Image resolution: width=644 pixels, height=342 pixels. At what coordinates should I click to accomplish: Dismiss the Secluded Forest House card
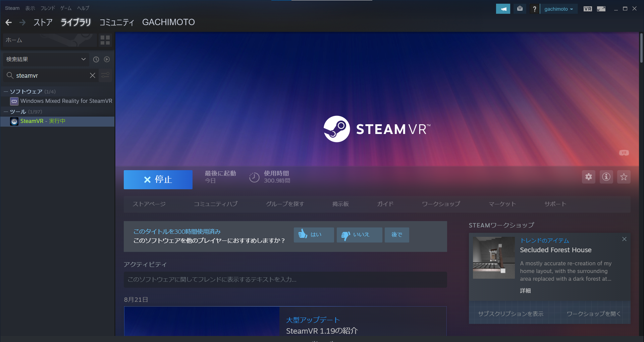[624, 239]
